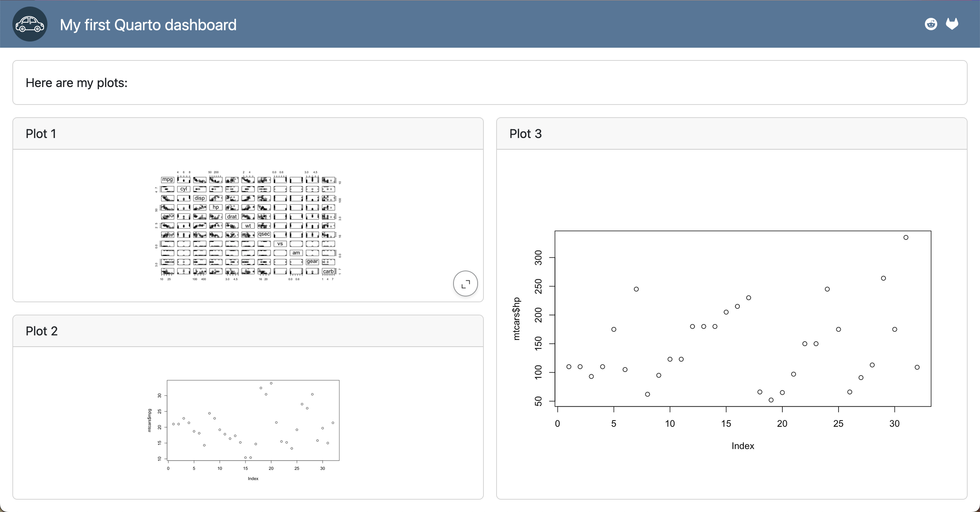Click the 'Index' axis label in Plot 3

(743, 446)
